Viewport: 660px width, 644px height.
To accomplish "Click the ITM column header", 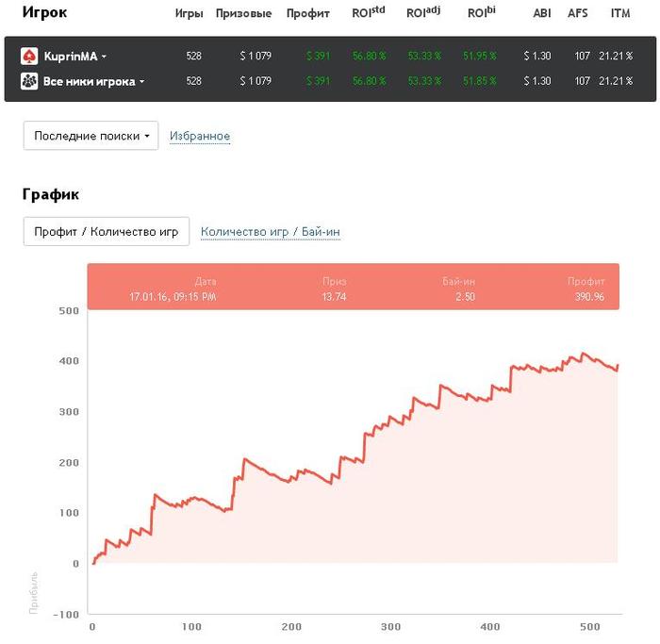I will [x=620, y=14].
